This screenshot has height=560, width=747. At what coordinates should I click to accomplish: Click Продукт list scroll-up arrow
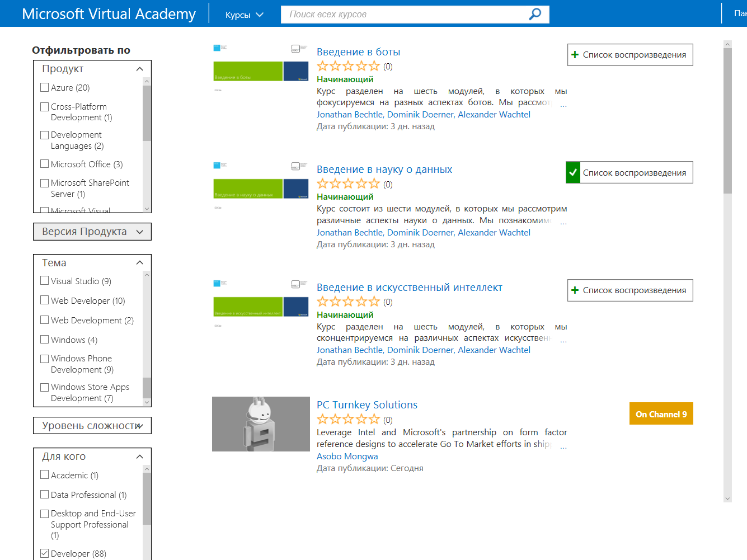(x=147, y=81)
